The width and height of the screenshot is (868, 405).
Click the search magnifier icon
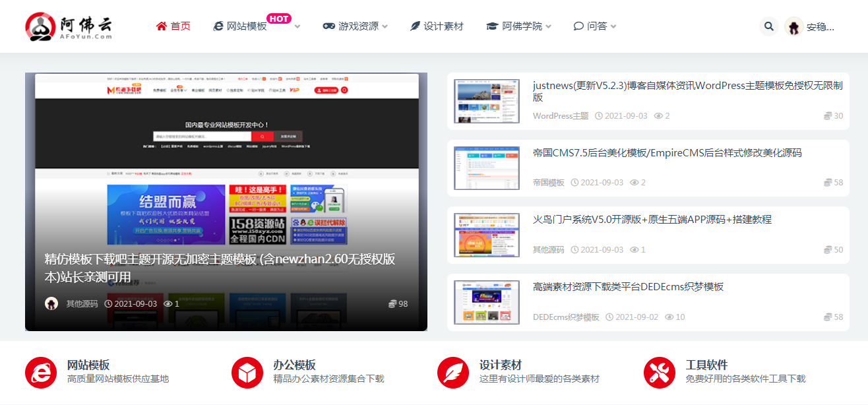tap(768, 26)
